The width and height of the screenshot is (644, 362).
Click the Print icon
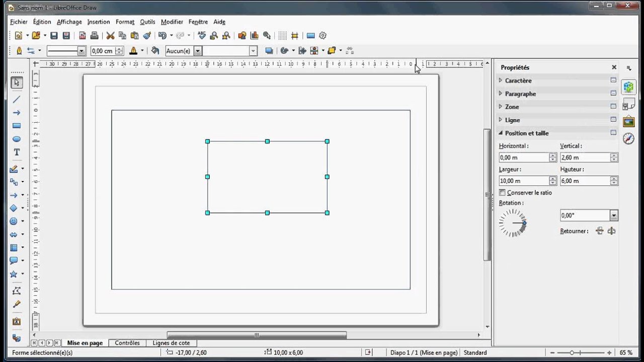tap(94, 36)
